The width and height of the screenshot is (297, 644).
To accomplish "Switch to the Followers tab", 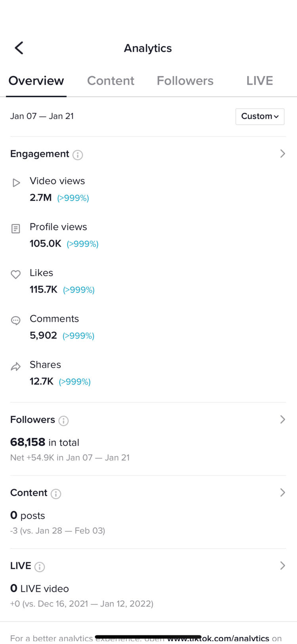I will point(185,81).
